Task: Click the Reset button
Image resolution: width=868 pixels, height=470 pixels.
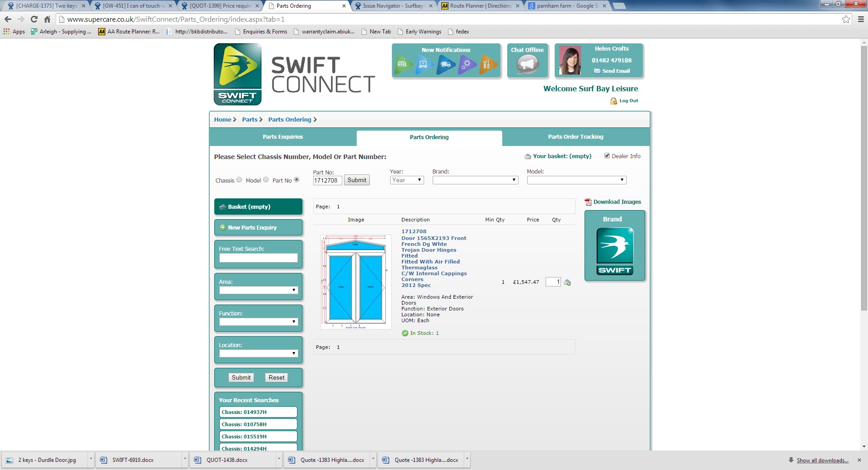Action: pyautogui.click(x=276, y=378)
